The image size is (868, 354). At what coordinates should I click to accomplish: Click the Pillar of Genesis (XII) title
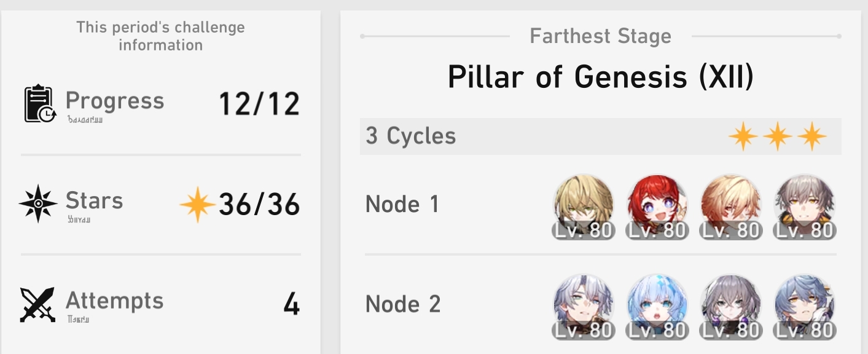click(600, 77)
